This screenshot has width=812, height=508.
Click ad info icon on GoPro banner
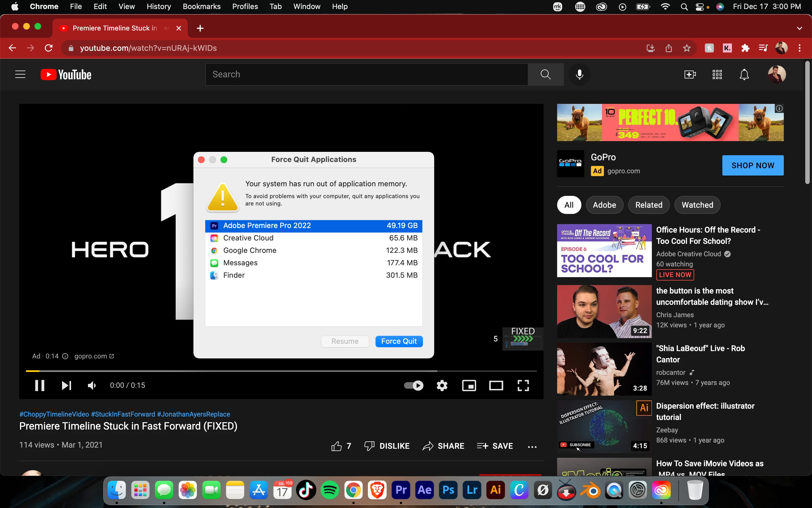[x=779, y=109]
